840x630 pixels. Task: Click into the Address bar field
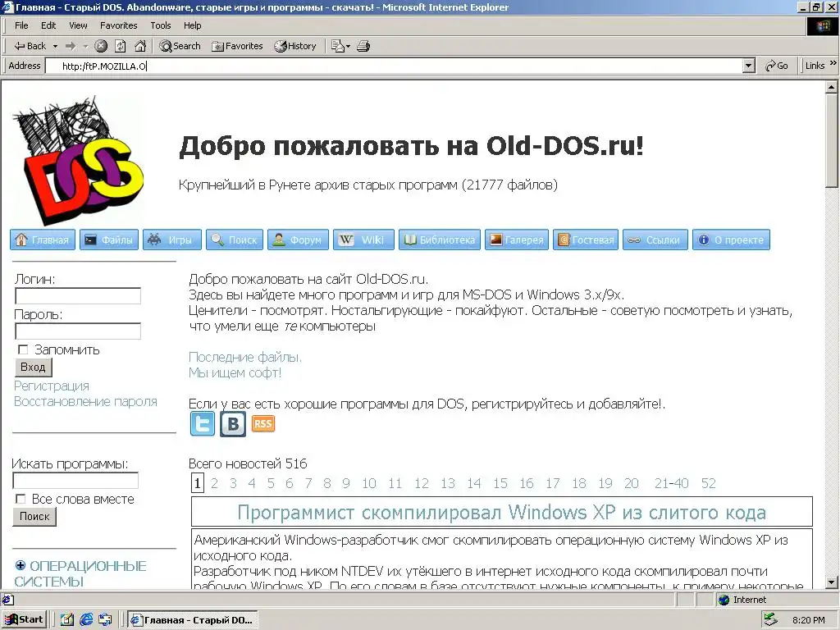coord(395,66)
